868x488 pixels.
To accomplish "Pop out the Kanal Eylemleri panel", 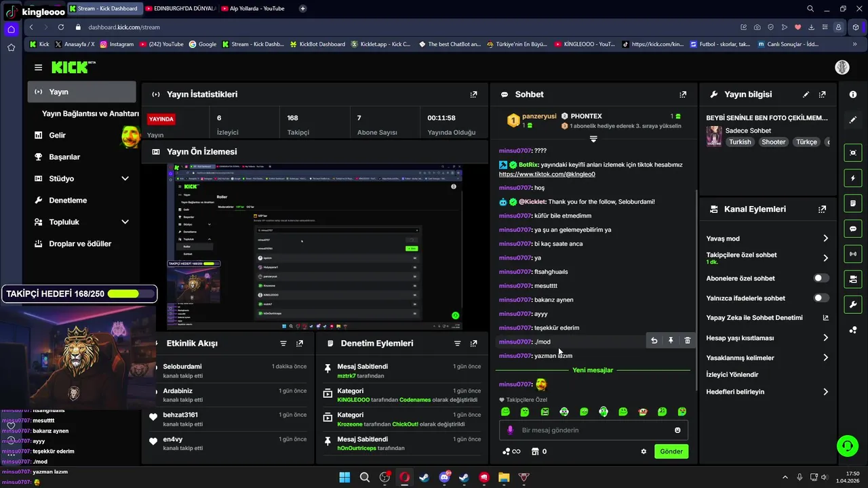I will 822,209.
